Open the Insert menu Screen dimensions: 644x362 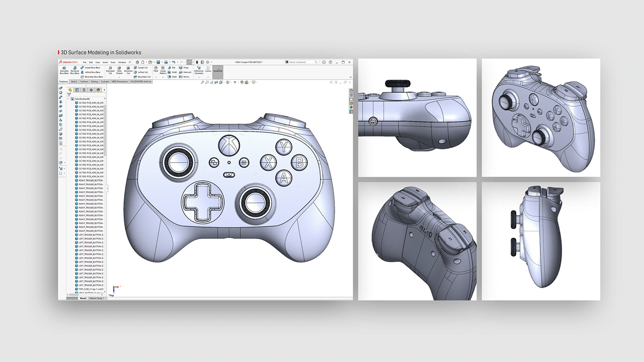pyautogui.click(x=104, y=63)
